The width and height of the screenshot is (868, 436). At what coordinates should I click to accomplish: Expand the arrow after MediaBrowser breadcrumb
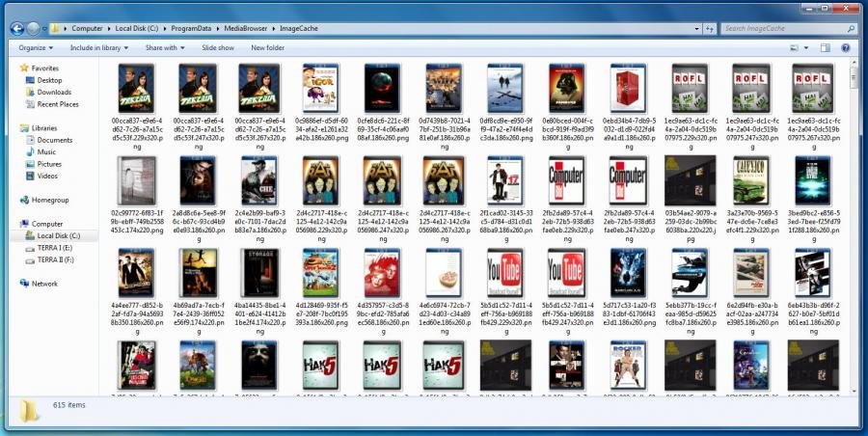pos(274,29)
